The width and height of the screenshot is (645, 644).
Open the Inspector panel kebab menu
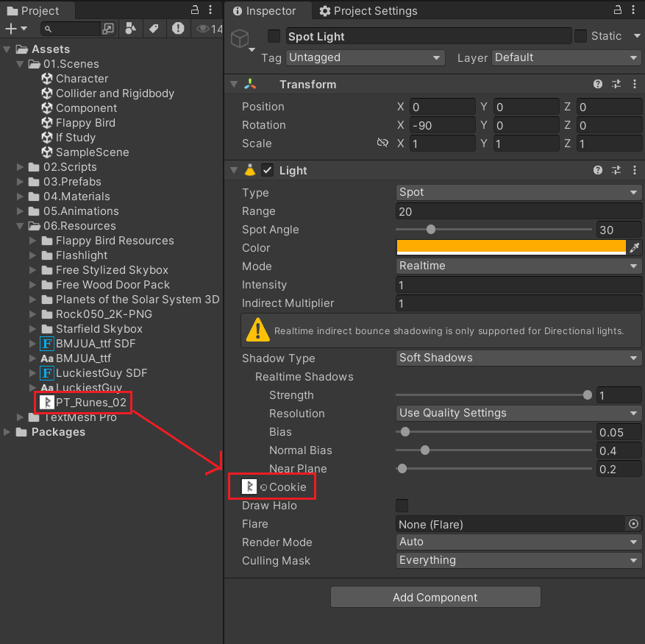click(633, 10)
